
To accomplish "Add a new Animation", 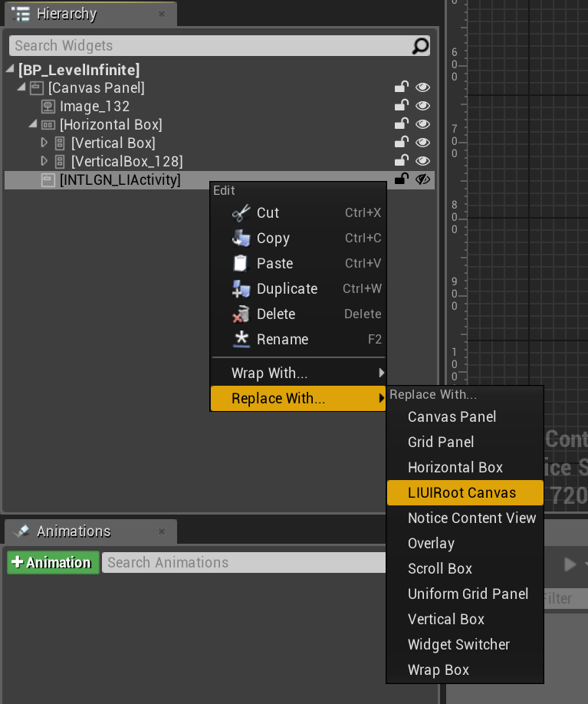I will [53, 563].
